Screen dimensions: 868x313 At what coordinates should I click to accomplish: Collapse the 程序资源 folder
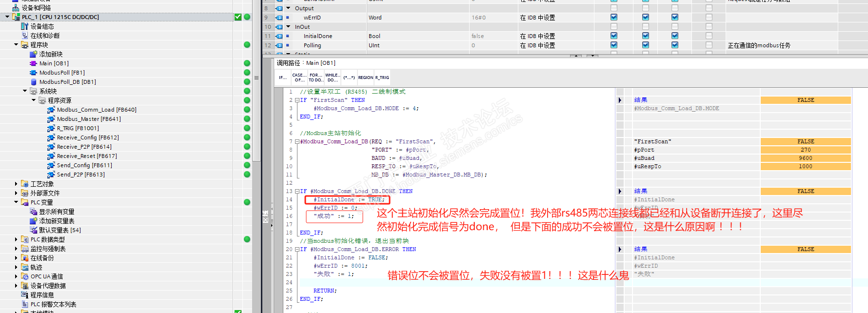click(x=34, y=100)
